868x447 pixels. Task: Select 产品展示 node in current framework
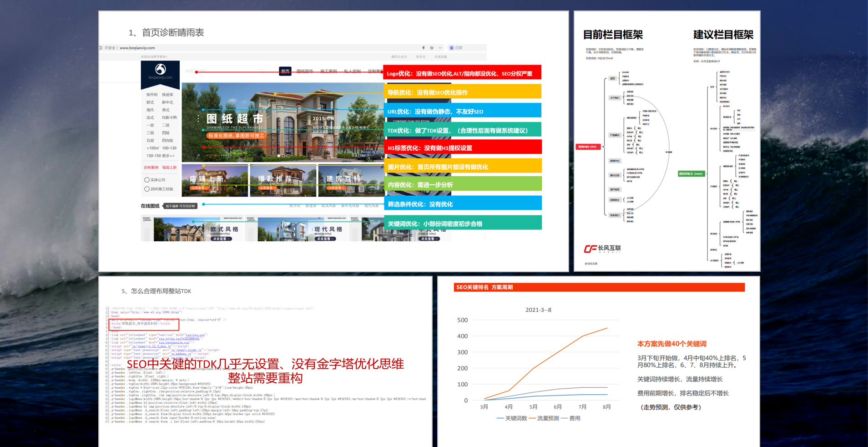click(614, 135)
